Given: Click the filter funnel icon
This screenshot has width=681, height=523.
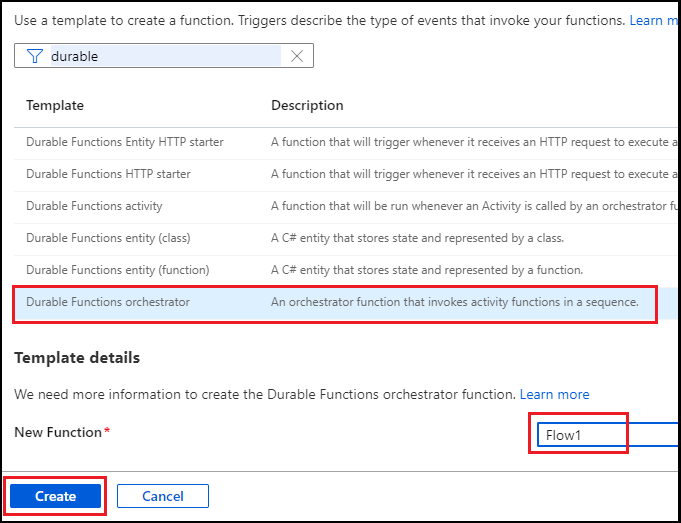Looking at the screenshot, I should click(x=35, y=56).
